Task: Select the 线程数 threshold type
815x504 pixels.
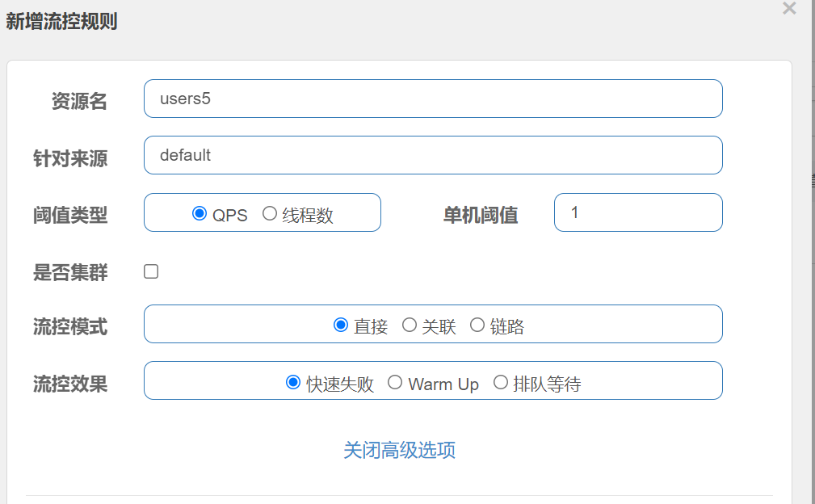Action: tap(271, 214)
